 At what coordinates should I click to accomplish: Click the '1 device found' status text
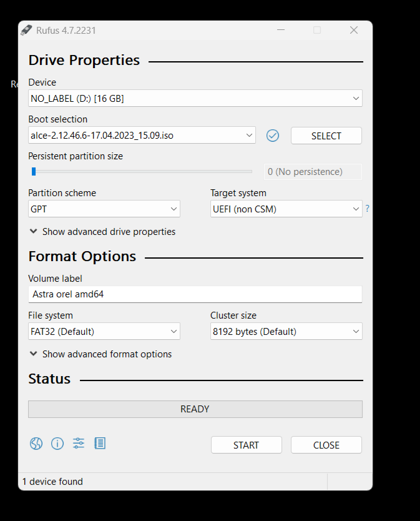click(x=52, y=482)
